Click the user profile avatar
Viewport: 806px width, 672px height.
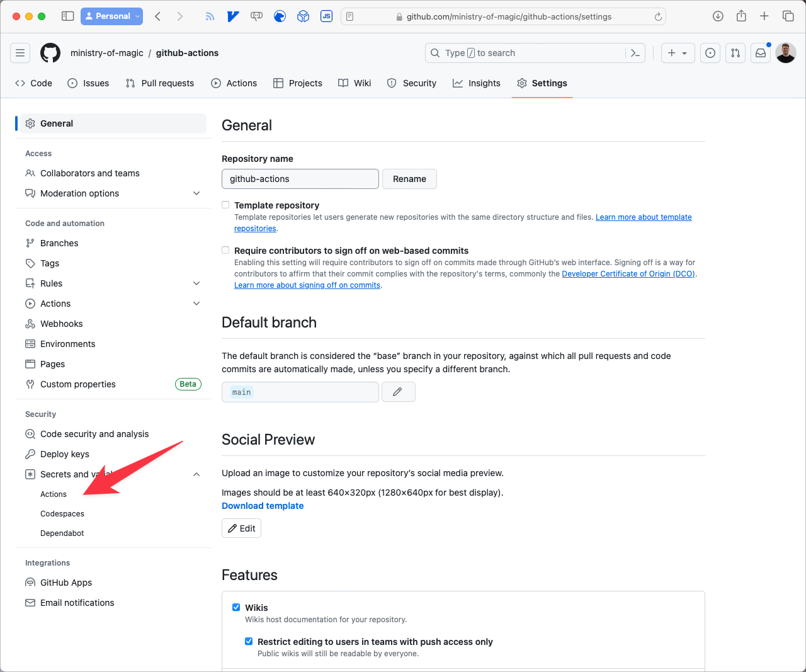pyautogui.click(x=786, y=53)
